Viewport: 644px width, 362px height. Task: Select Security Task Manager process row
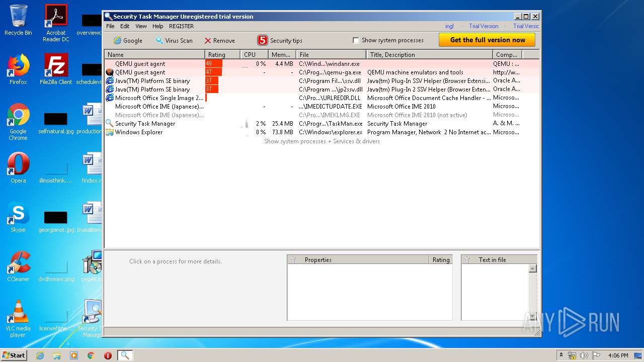click(x=322, y=124)
